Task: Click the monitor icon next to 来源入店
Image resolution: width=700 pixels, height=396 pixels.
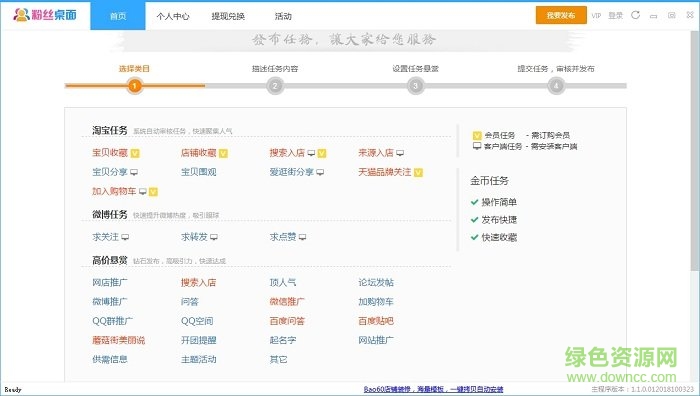Action: tap(400, 153)
